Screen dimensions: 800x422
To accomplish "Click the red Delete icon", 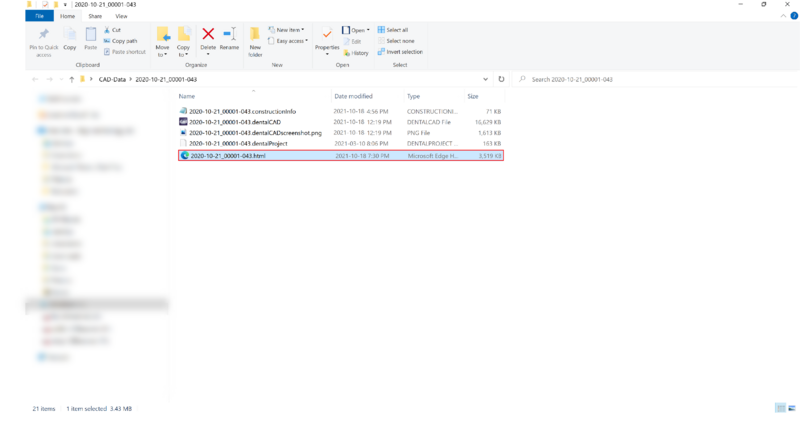I will pyautogui.click(x=208, y=34).
